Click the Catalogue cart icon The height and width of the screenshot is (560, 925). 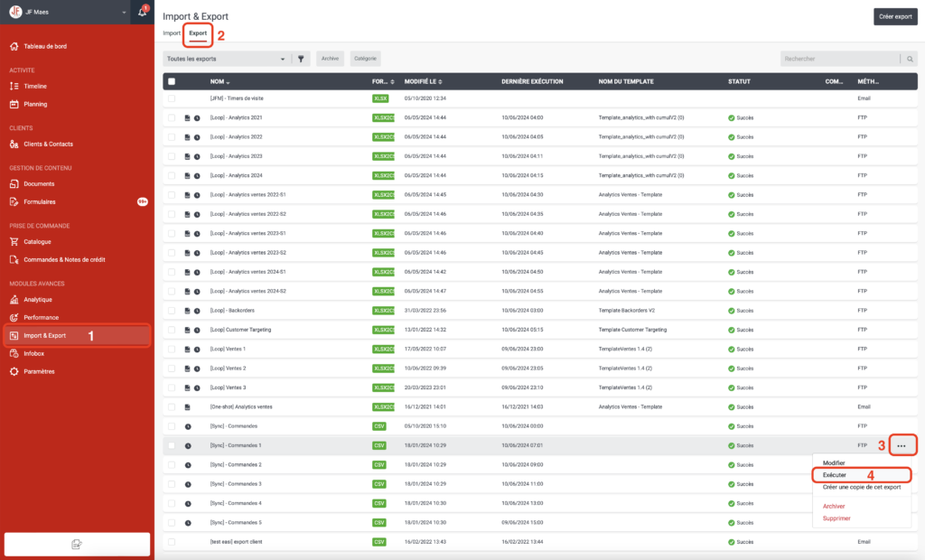point(14,241)
